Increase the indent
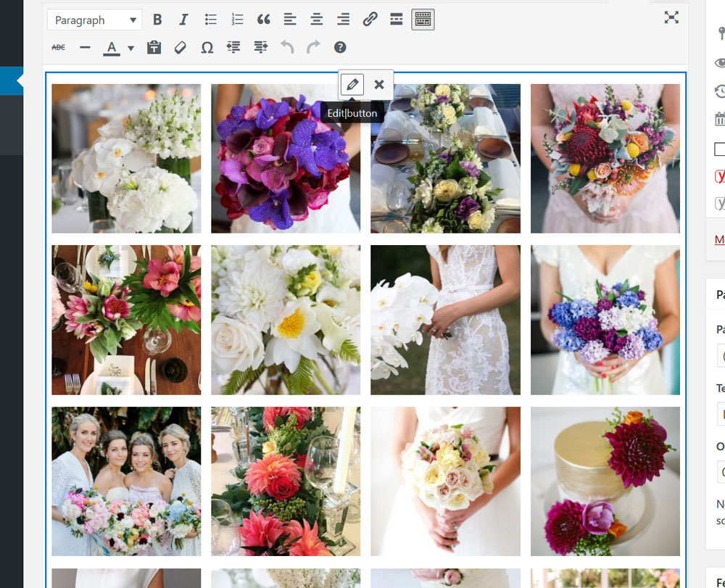Image resolution: width=725 pixels, height=588 pixels. click(261, 47)
